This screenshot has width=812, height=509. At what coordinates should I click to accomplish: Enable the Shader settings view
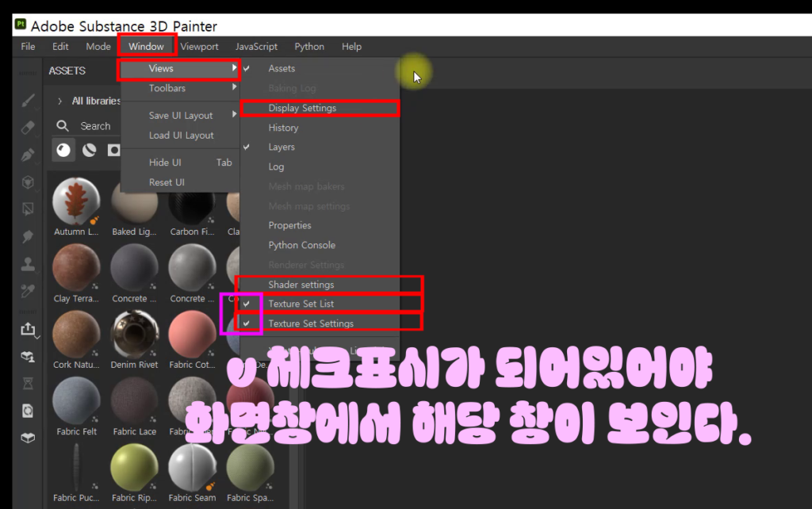[x=320, y=285]
